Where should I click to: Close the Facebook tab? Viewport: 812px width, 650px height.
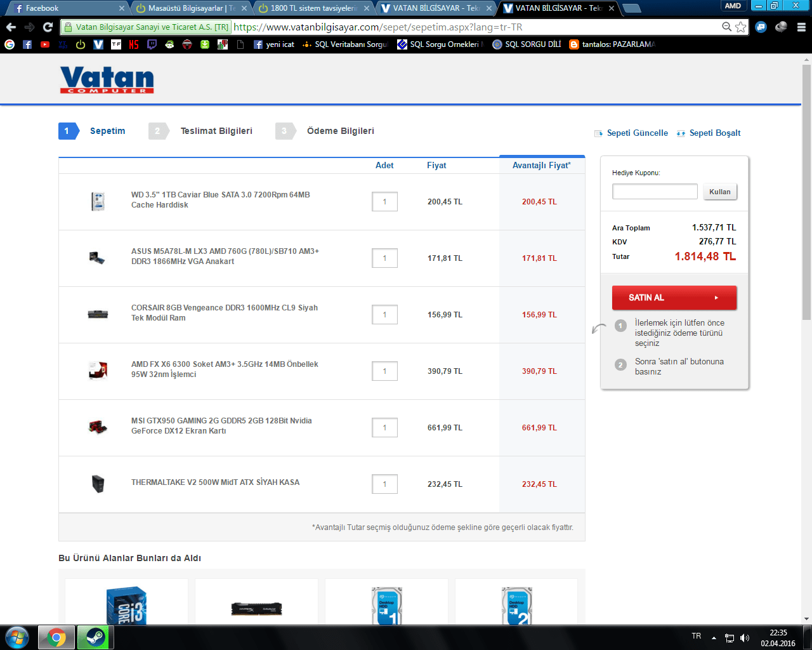(x=122, y=8)
